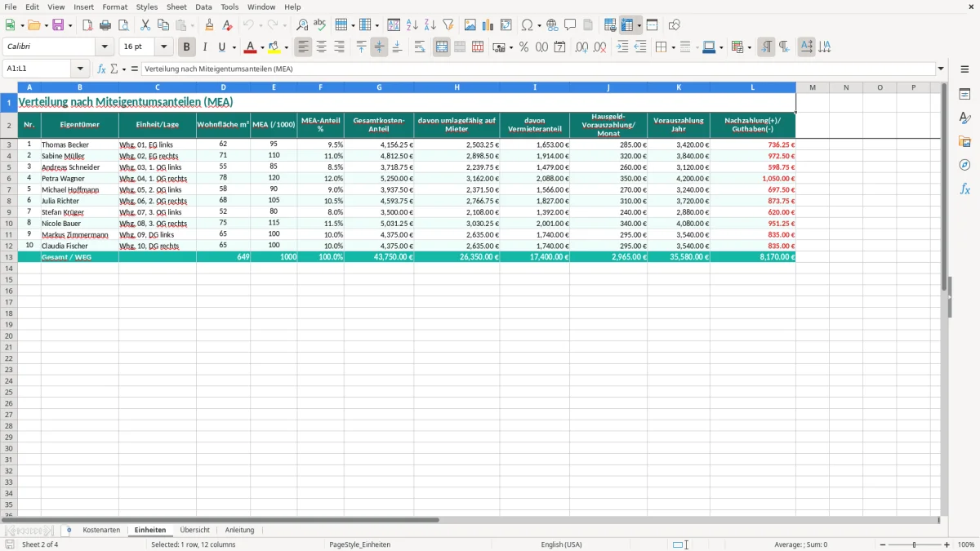Toggle Center Vertically alignment
Screen dimensions: 980x551
(379, 47)
